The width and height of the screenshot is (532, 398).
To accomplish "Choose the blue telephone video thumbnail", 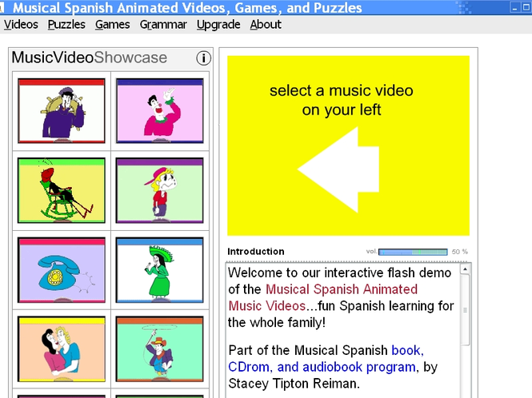I will click(62, 270).
